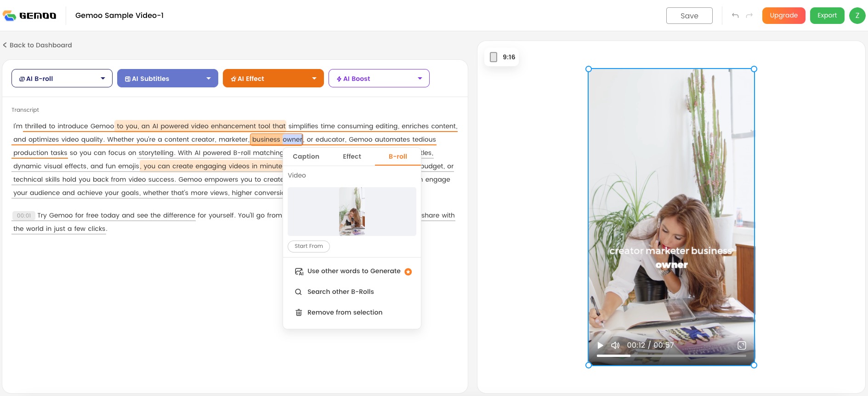The height and width of the screenshot is (396, 868).
Task: Click the 00:01 timestamp in the transcript
Action: pyautogui.click(x=24, y=216)
